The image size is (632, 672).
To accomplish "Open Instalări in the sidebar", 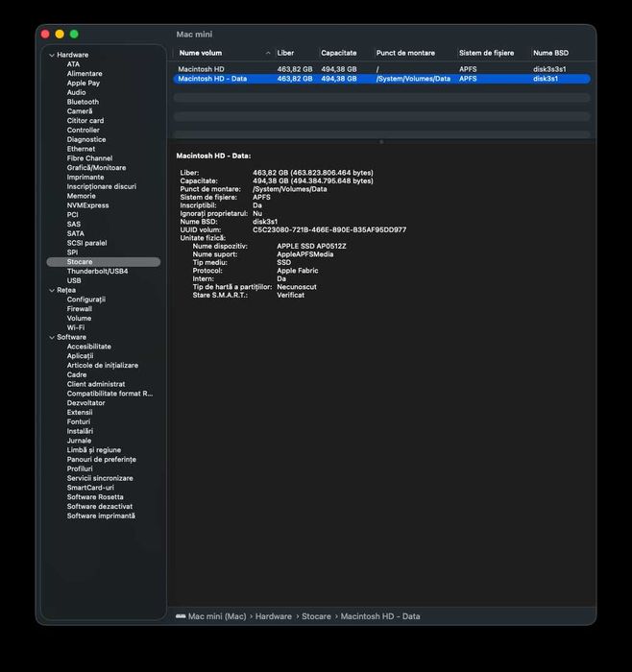I will (x=80, y=432).
